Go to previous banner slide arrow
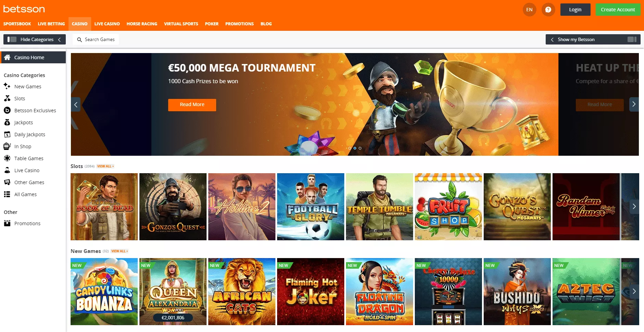644x332 pixels. click(x=76, y=104)
